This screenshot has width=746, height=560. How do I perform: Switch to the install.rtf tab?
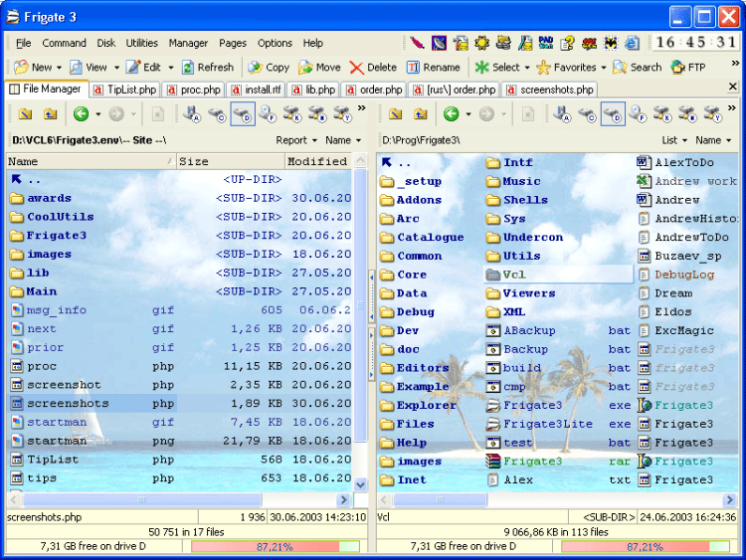point(255,90)
